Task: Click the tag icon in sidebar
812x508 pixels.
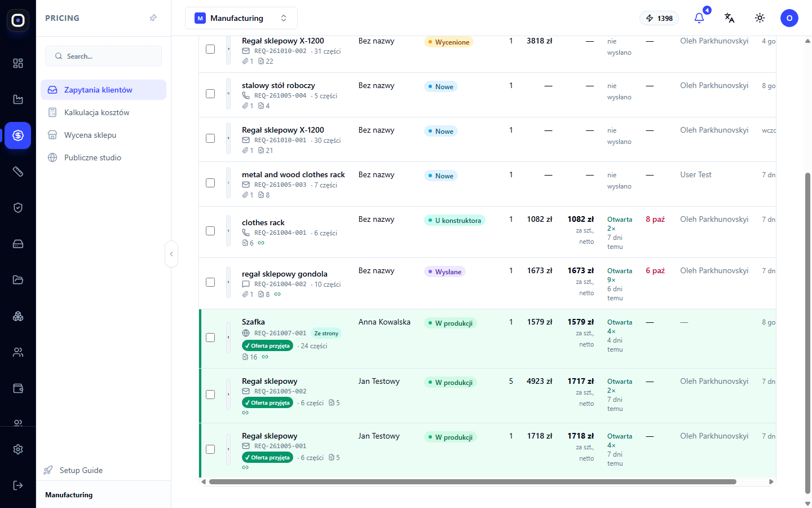Action: coord(18,172)
